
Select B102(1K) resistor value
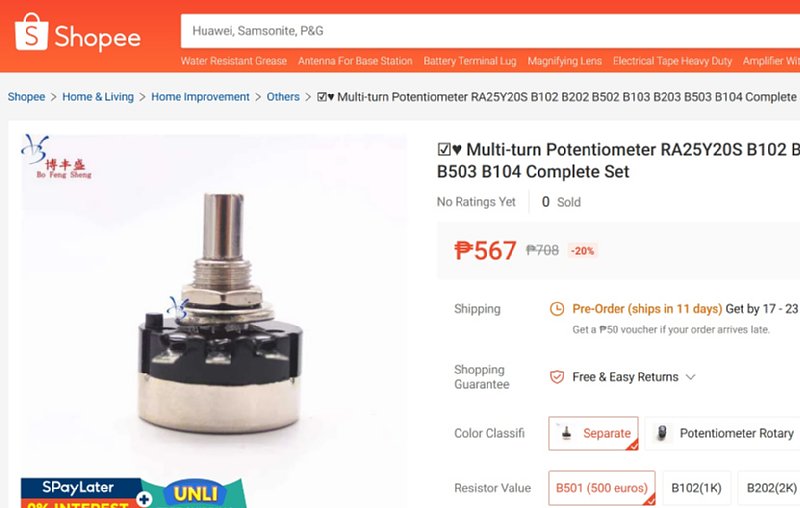(x=696, y=488)
